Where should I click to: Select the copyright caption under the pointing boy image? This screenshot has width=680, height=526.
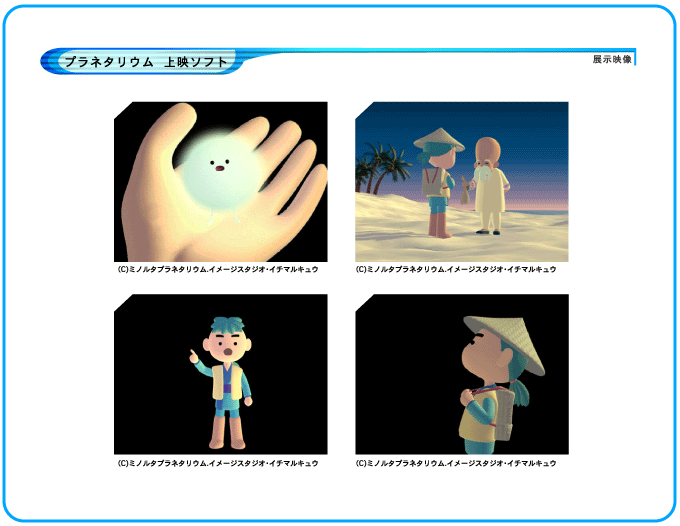point(218,463)
